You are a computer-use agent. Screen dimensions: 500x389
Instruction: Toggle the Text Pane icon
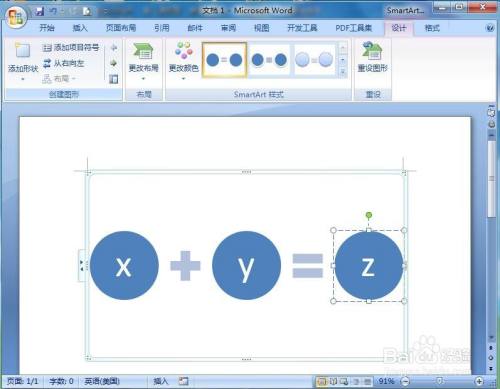[114, 79]
